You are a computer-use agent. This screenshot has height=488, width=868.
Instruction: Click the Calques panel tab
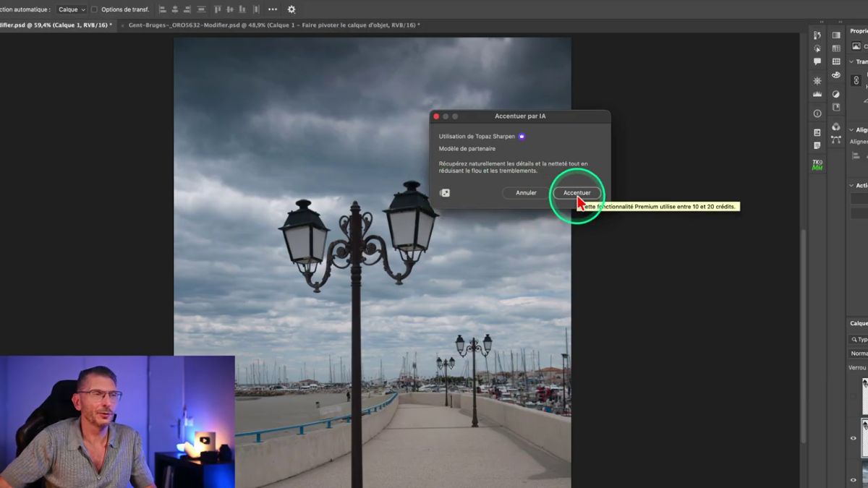click(859, 324)
